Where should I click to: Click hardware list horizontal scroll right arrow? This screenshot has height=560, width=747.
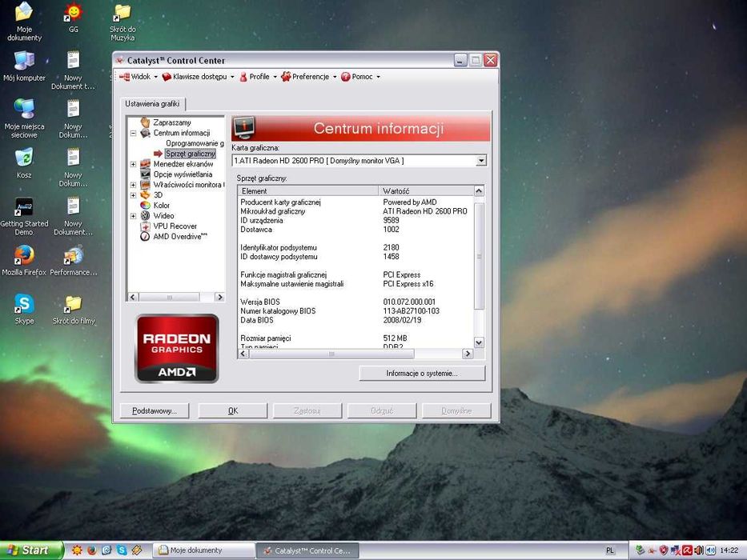[468, 354]
